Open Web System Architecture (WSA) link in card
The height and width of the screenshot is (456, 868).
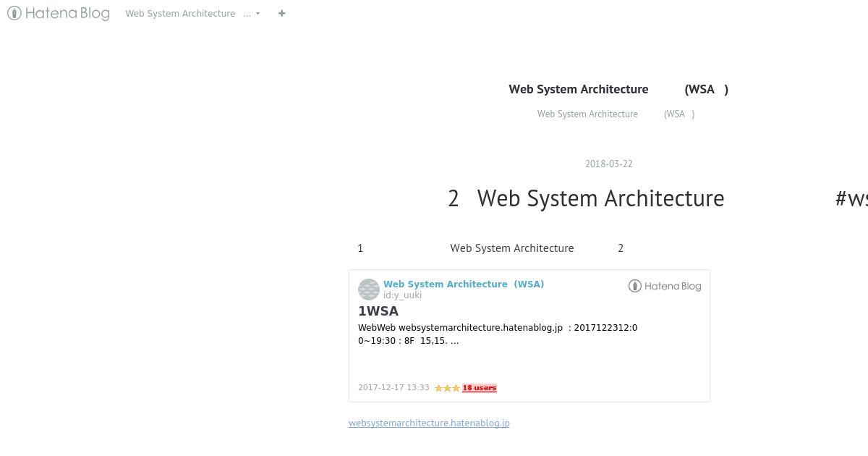(464, 284)
